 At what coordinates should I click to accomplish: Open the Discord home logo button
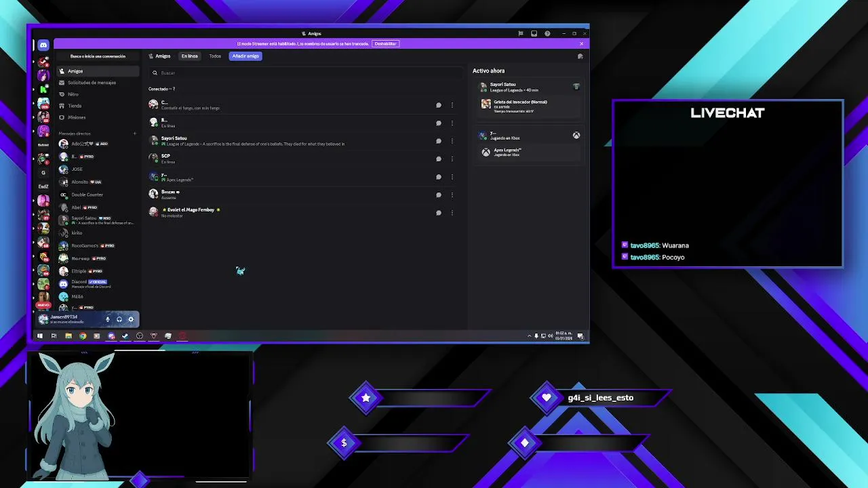(43, 45)
